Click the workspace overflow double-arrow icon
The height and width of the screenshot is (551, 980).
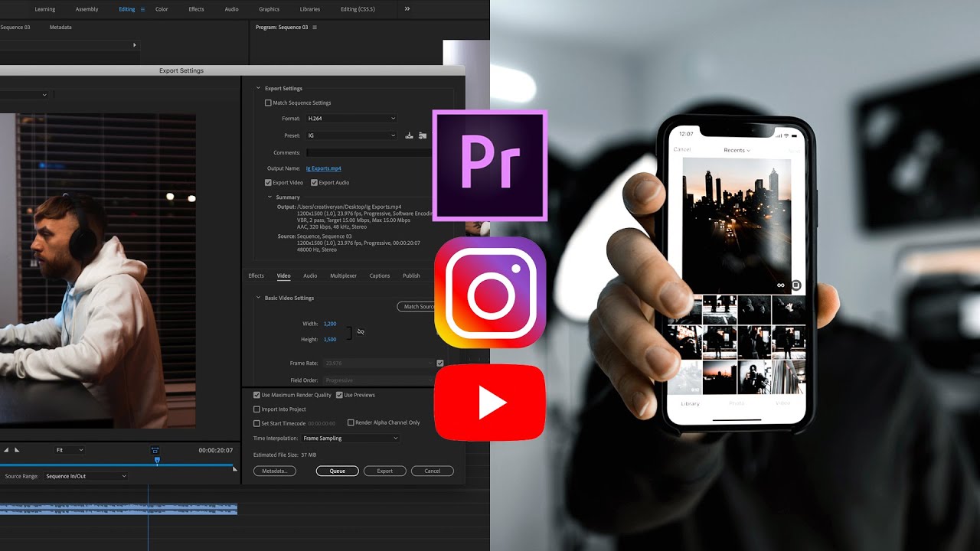(407, 9)
